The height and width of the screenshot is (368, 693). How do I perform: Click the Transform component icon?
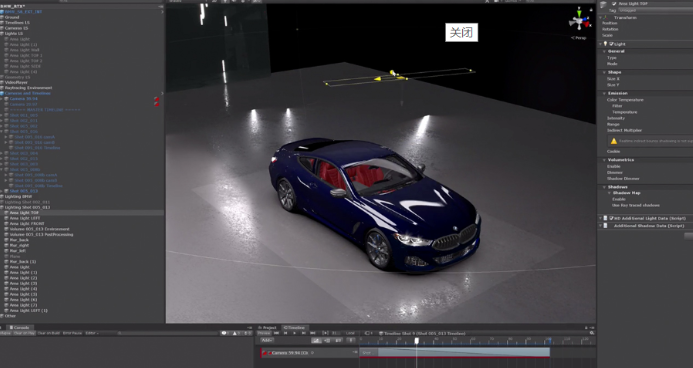click(x=605, y=17)
